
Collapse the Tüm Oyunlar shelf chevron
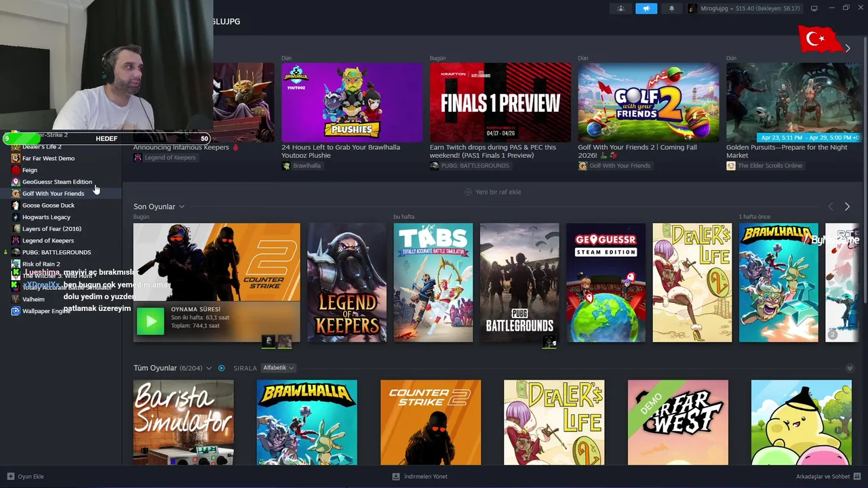[850, 368]
